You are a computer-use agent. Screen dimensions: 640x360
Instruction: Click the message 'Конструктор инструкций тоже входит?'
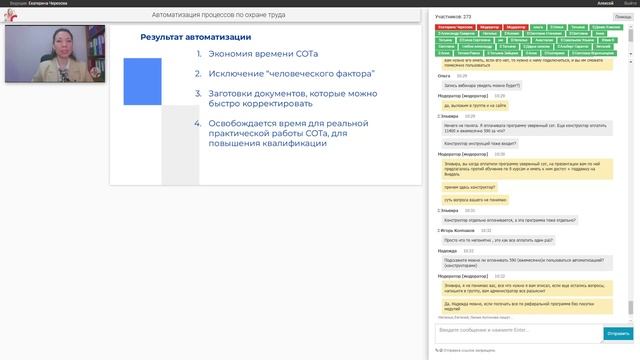pyautogui.click(x=480, y=143)
